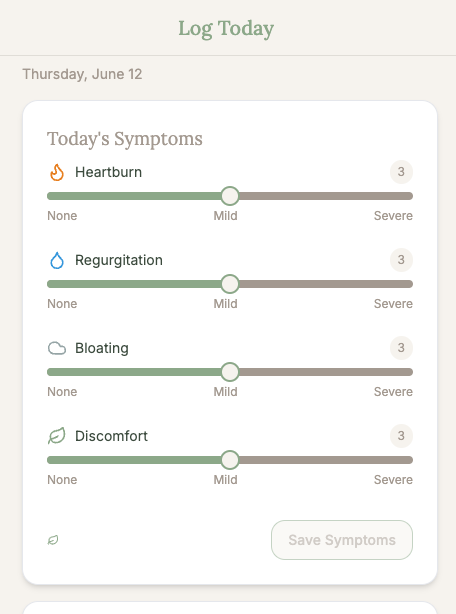The height and width of the screenshot is (614, 456).
Task: Click the Heartburn flame icon
Action: click(57, 172)
